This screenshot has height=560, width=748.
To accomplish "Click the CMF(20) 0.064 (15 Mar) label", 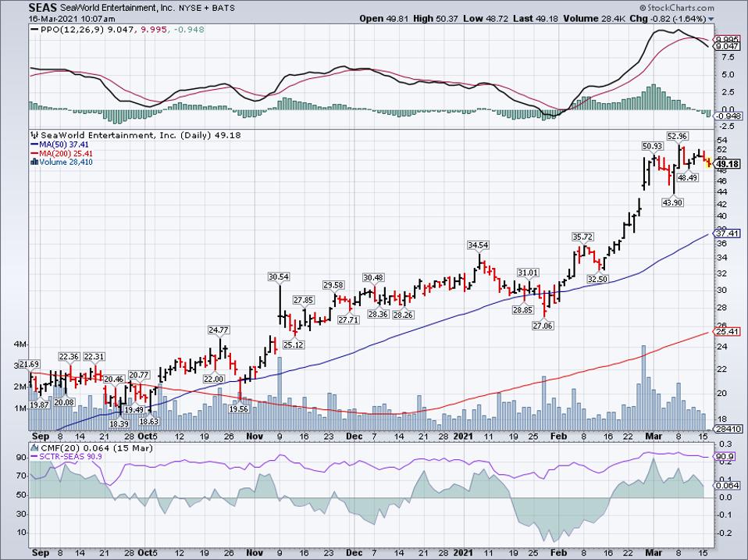I will pyautogui.click(x=97, y=448).
